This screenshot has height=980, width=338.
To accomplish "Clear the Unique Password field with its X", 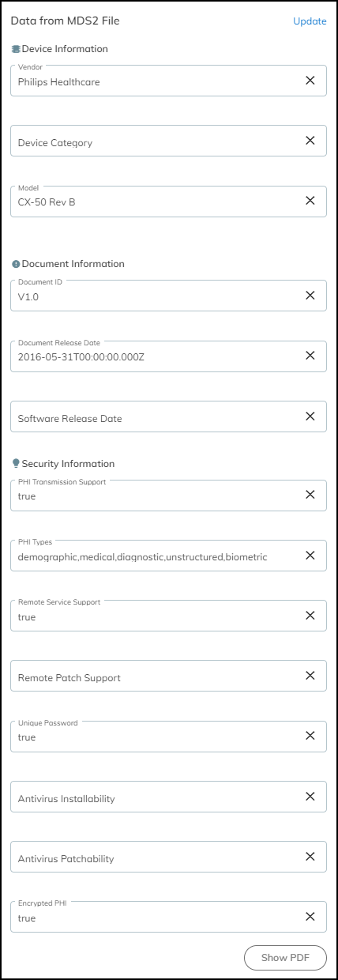I will 310,736.
